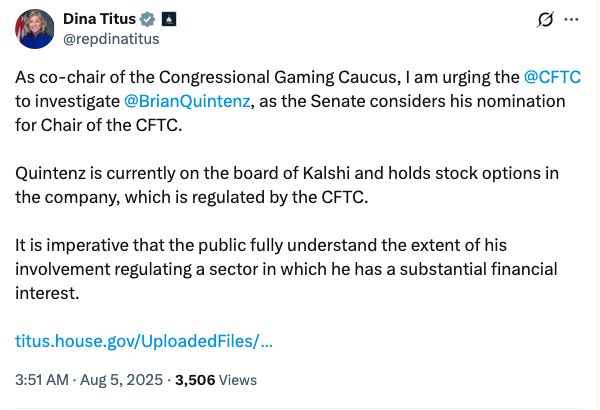Click the Dina Titus display name
600x410 pixels.
99,20
